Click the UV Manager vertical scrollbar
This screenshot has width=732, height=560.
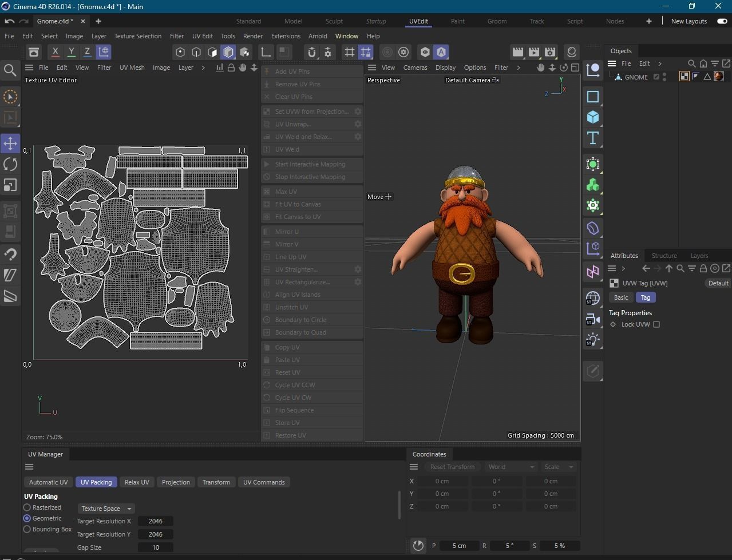(399, 505)
